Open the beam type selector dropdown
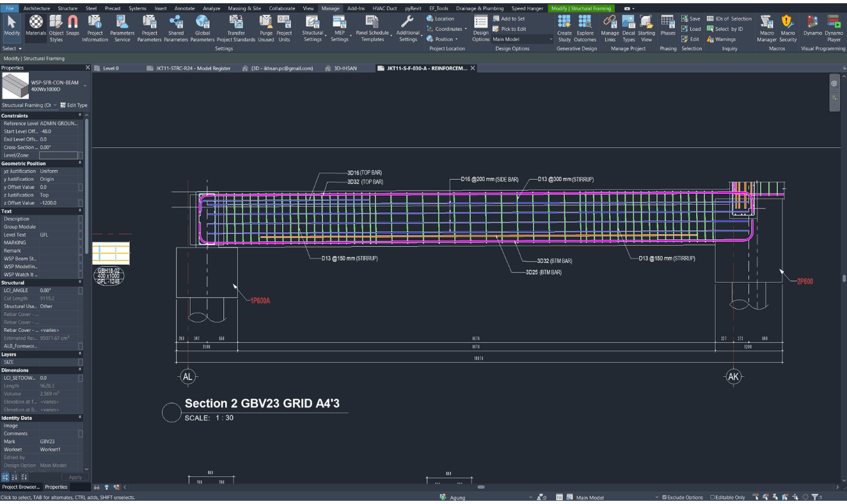 pos(85,85)
